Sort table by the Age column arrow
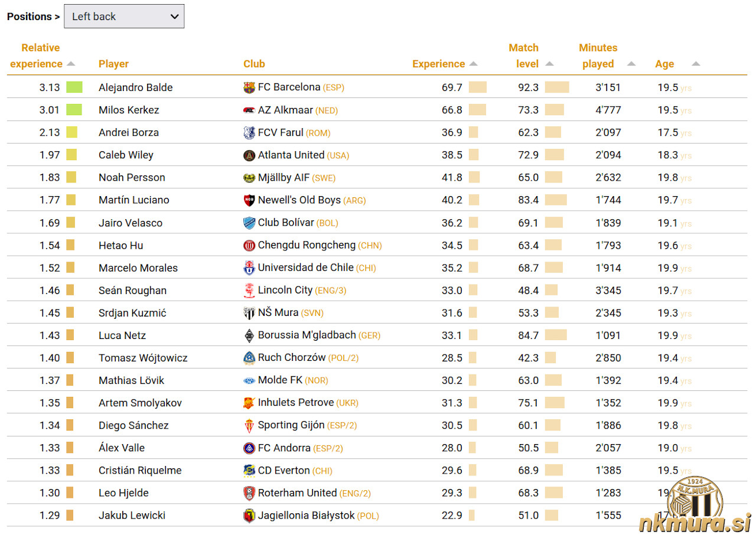This screenshot has width=756, height=538. tap(696, 64)
